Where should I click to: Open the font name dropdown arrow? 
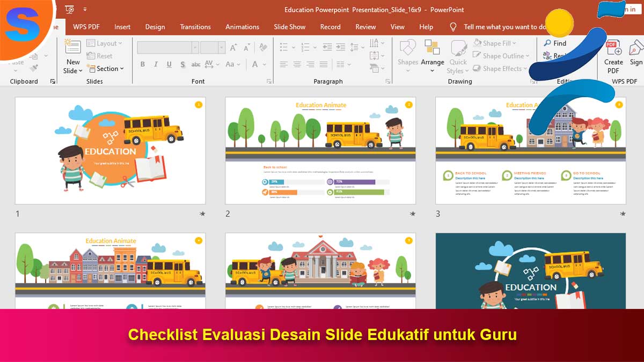tap(195, 48)
